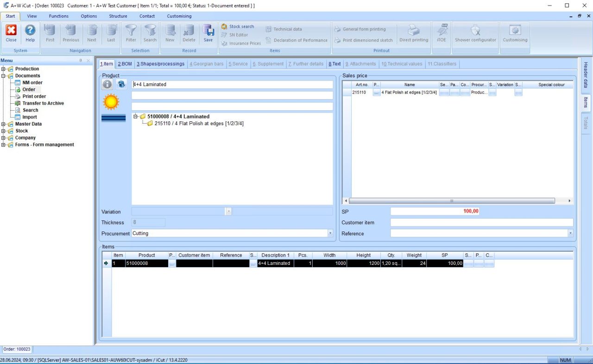Click the Save record icon
The image size is (593, 364).
[208, 32]
